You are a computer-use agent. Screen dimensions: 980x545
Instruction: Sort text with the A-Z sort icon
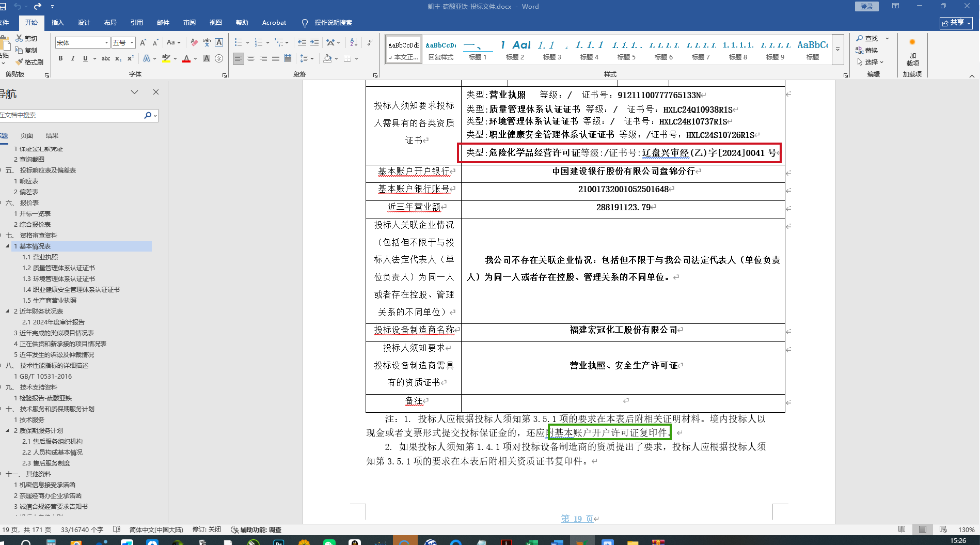354,42
